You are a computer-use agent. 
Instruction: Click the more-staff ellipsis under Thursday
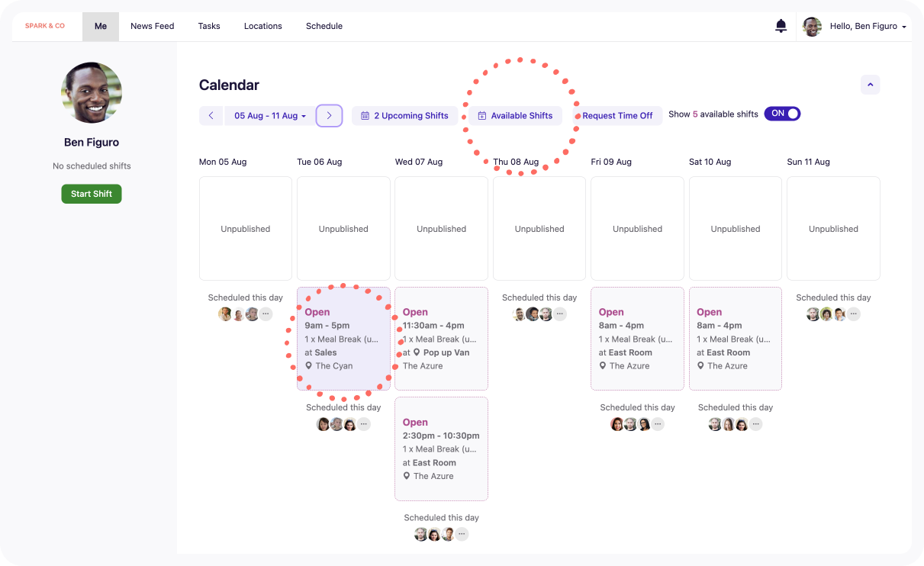(560, 314)
